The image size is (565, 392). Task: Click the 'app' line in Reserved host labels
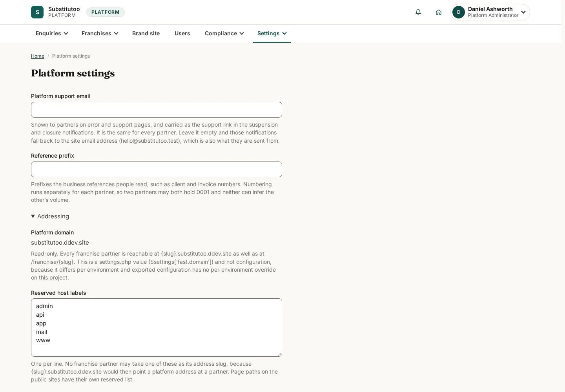[x=41, y=323]
